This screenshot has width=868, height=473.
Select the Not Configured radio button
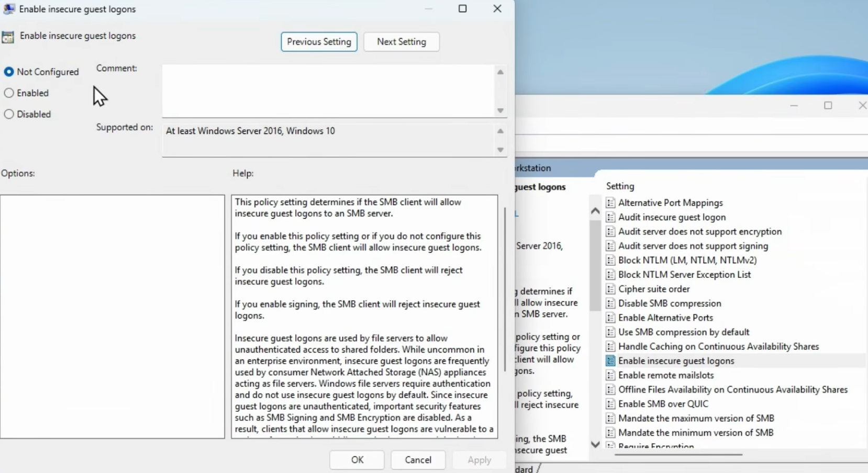click(9, 72)
